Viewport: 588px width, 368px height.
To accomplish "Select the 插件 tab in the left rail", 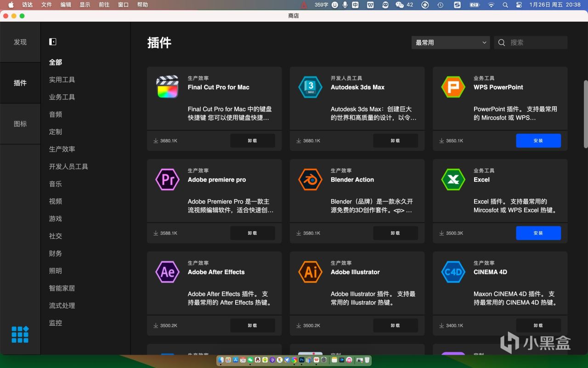I will coord(20,83).
